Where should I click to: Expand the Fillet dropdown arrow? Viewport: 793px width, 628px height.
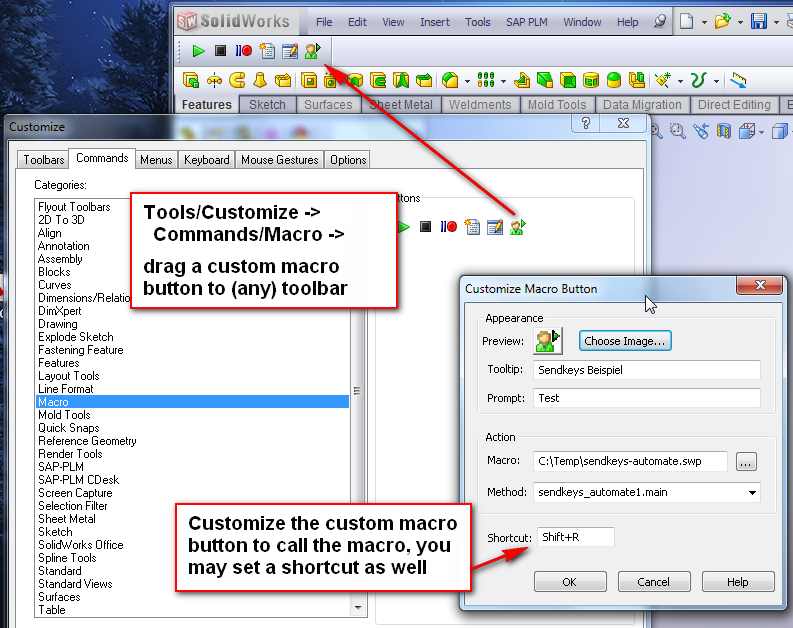point(467,81)
